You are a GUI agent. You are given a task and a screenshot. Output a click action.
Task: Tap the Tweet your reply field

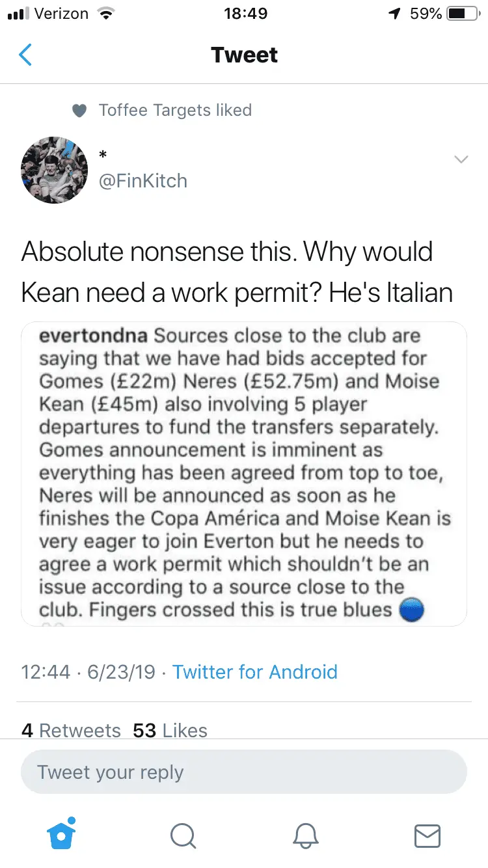point(244,772)
